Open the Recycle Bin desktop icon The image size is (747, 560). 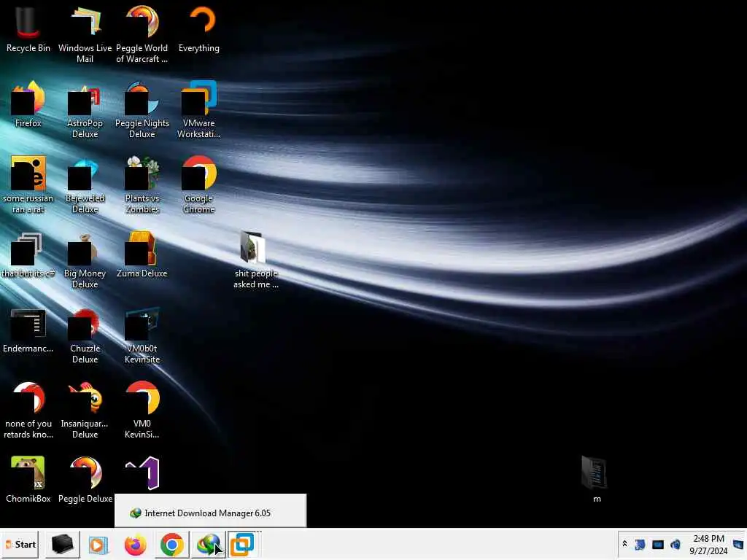pyautogui.click(x=28, y=29)
